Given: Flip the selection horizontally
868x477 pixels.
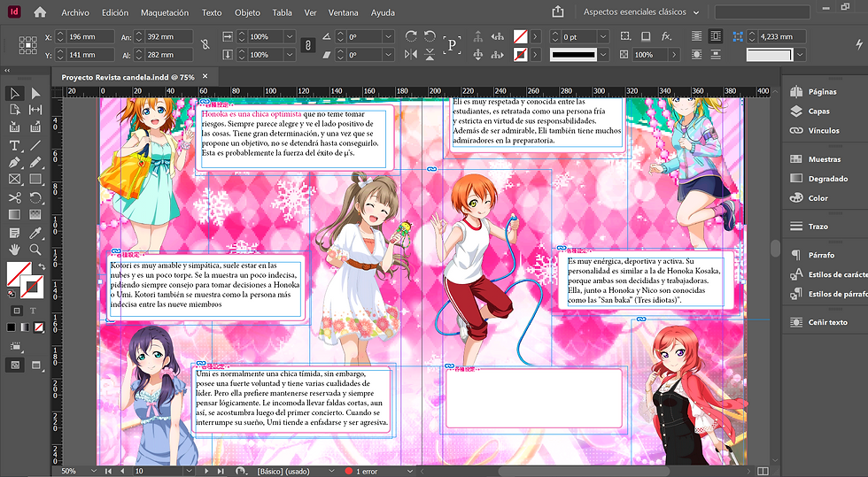Looking at the screenshot, I should [x=411, y=54].
